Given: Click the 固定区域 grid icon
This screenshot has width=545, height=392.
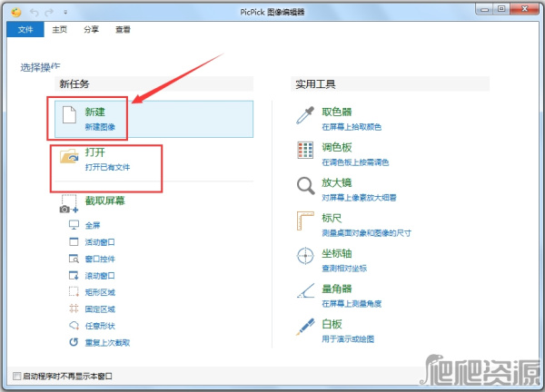Looking at the screenshot, I should pyautogui.click(x=74, y=309).
